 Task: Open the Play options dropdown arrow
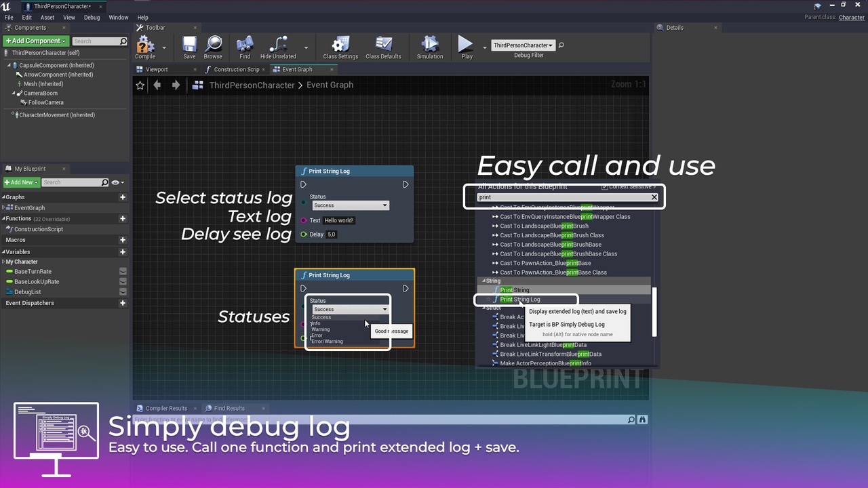coord(484,48)
